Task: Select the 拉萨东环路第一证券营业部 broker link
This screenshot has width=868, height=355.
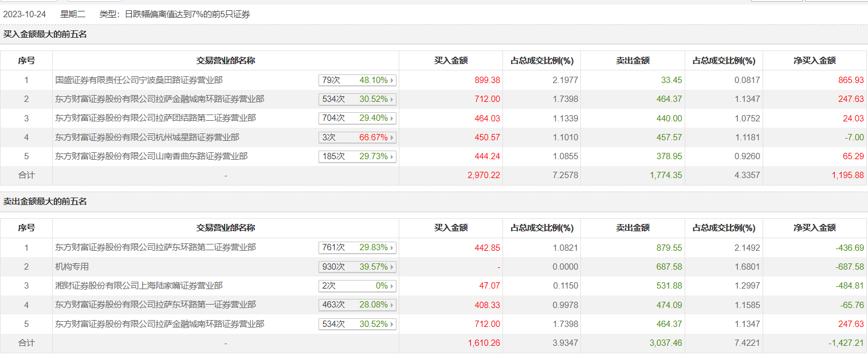Action: [x=156, y=305]
